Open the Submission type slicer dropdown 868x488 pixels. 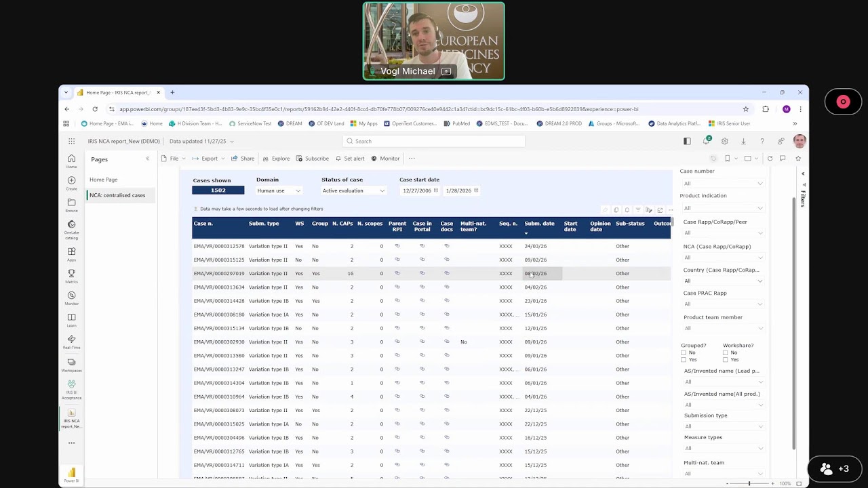pyautogui.click(x=723, y=426)
